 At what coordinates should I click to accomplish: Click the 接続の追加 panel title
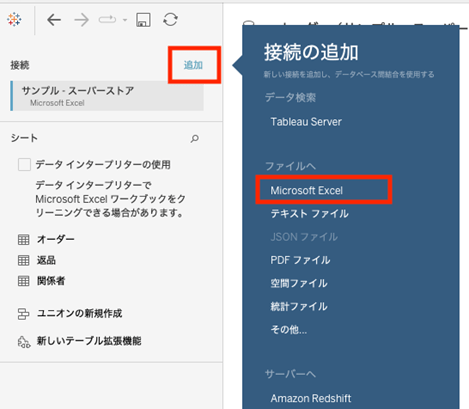click(311, 53)
